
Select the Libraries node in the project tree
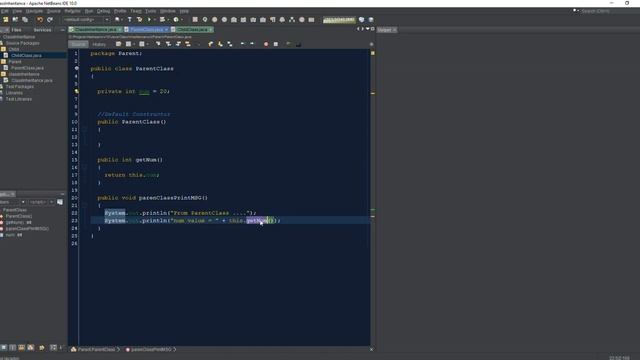(x=14, y=93)
